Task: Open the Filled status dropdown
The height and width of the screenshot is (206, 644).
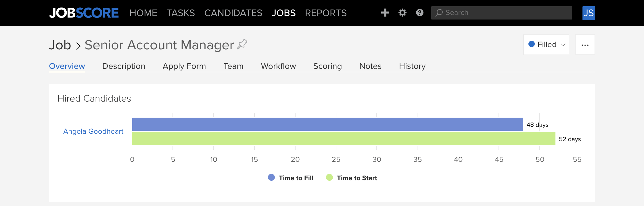Action: (x=546, y=44)
